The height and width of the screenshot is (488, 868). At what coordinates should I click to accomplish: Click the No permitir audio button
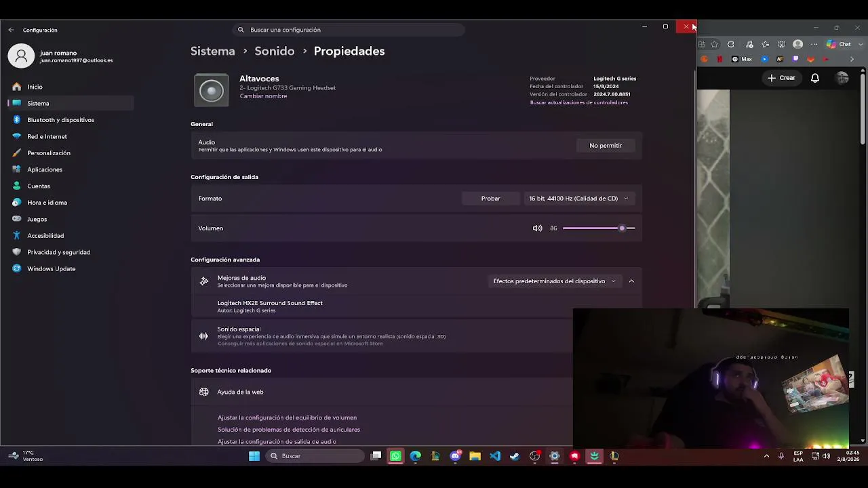tap(606, 146)
